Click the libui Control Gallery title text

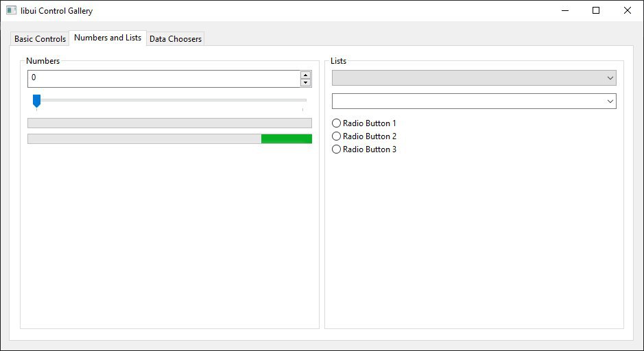pyautogui.click(x=57, y=11)
